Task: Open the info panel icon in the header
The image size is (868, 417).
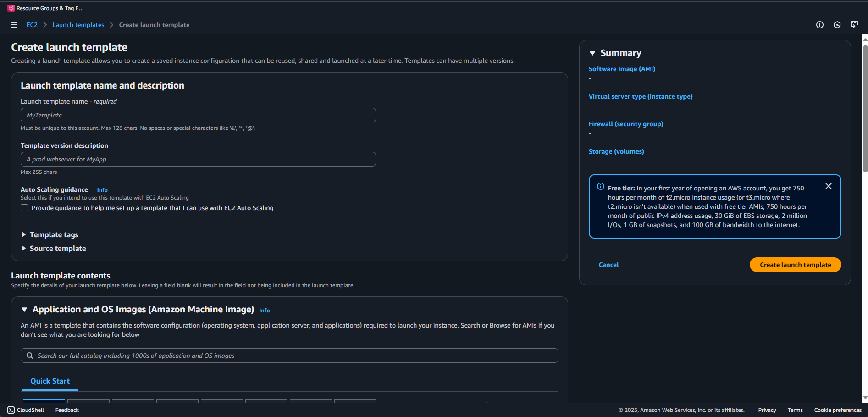Action: 820,25
